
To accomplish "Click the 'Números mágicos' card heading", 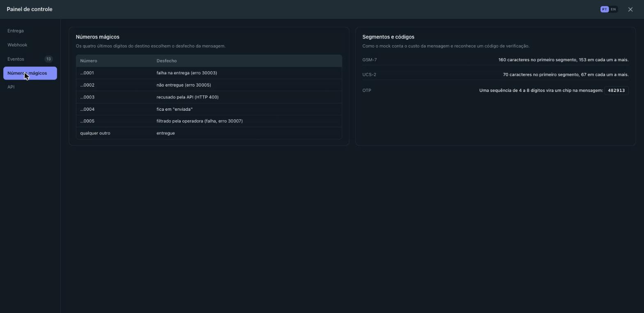I will pos(98,37).
